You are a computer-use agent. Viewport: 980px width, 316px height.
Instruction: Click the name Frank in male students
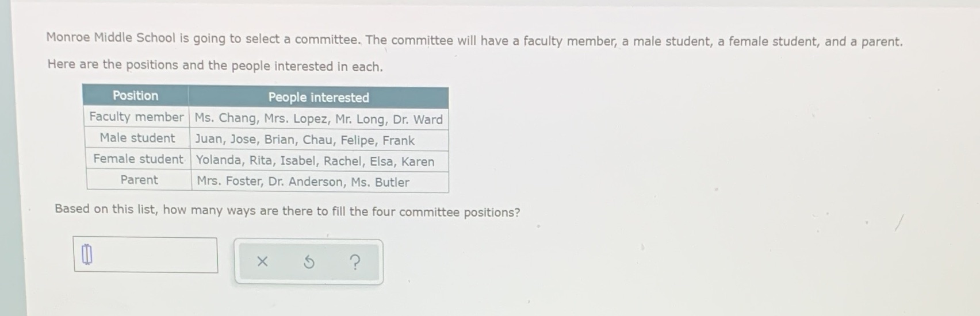(x=399, y=141)
